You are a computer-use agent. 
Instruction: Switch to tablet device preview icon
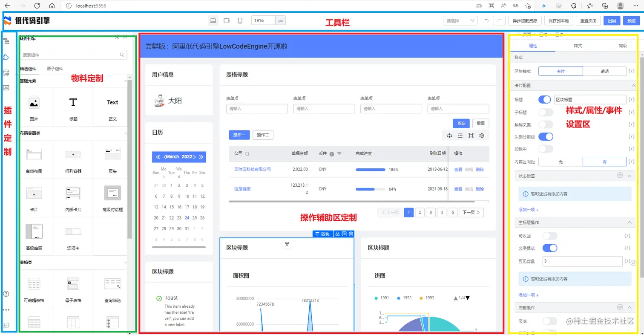click(x=227, y=20)
